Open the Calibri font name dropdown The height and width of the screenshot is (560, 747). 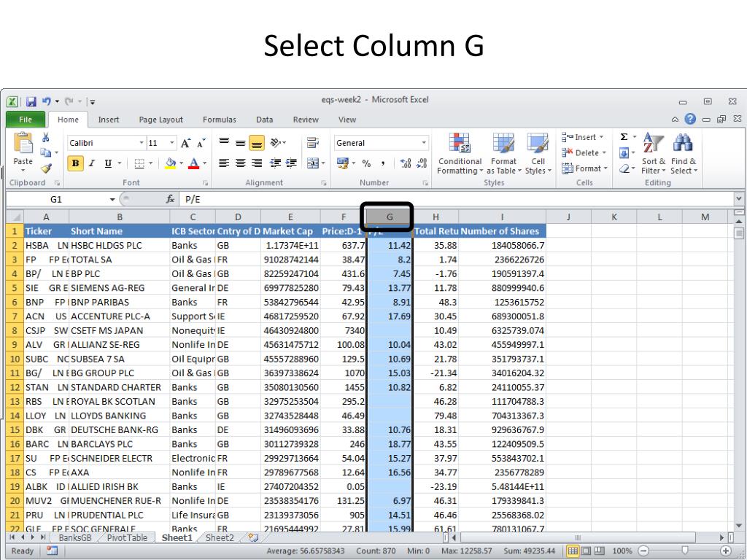coord(142,143)
